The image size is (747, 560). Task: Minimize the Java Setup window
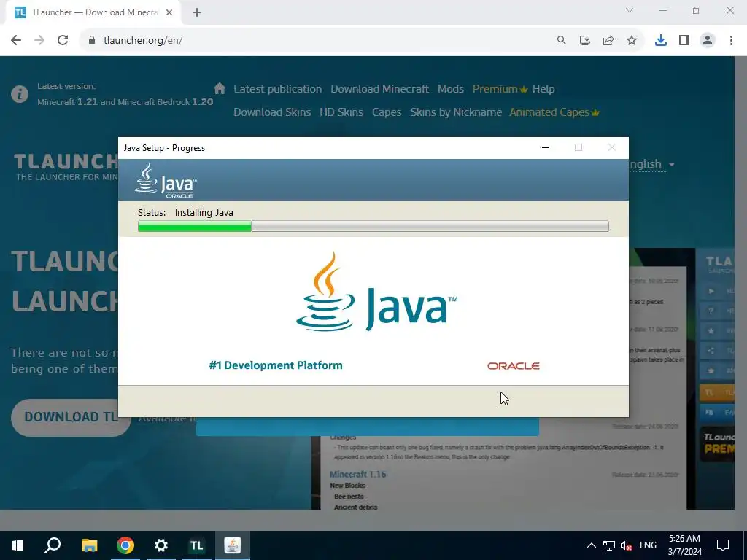click(546, 147)
